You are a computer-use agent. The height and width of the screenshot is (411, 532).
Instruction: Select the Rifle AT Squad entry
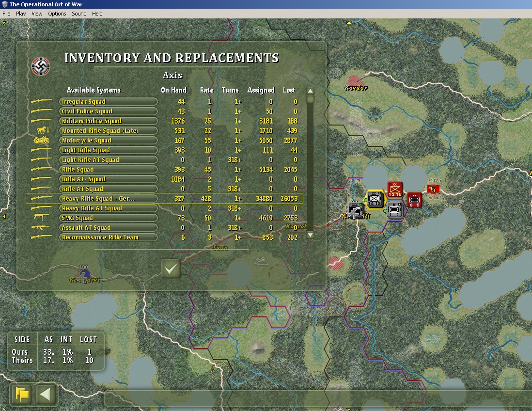point(108,189)
